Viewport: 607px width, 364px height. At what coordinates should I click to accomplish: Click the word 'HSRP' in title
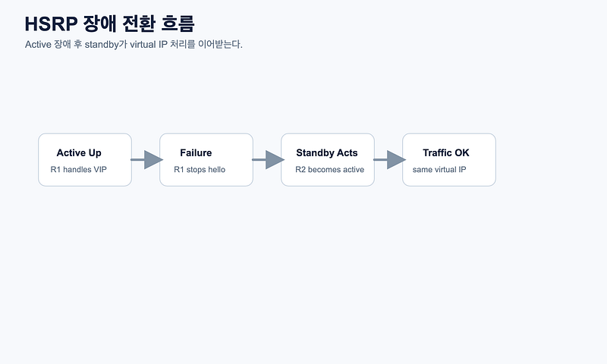(x=51, y=24)
